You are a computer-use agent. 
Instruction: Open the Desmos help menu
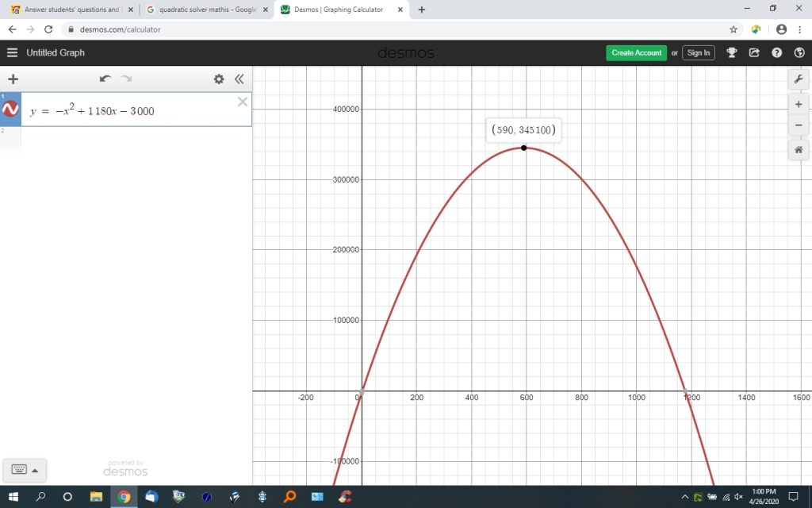(x=777, y=52)
